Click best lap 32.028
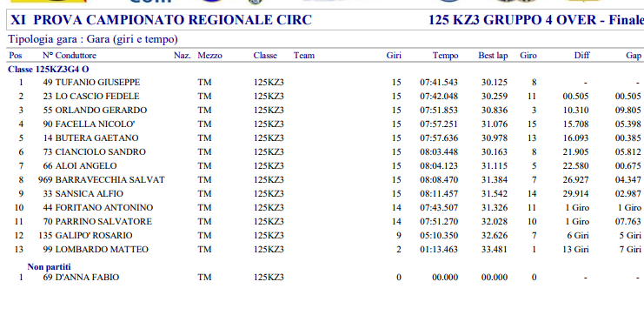644x322 pixels. (x=495, y=222)
